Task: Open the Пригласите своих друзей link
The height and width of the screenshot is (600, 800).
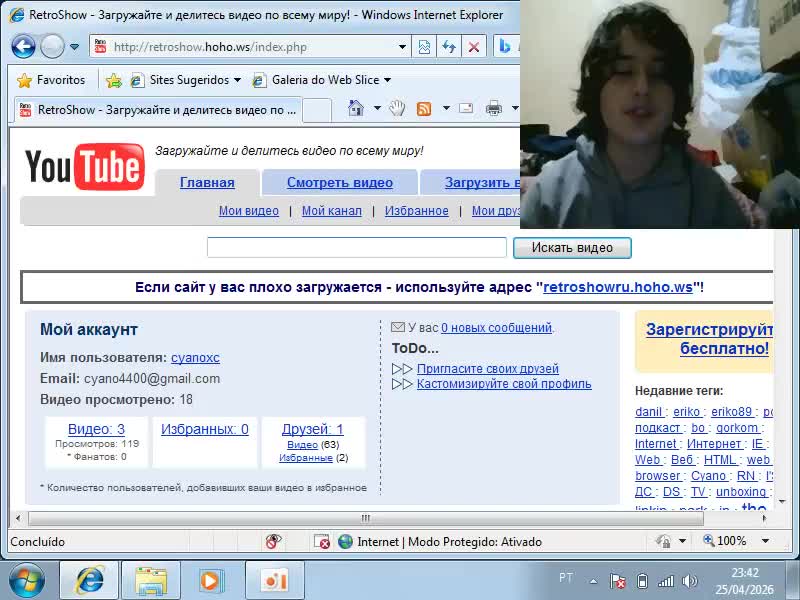Action: [x=487, y=369]
